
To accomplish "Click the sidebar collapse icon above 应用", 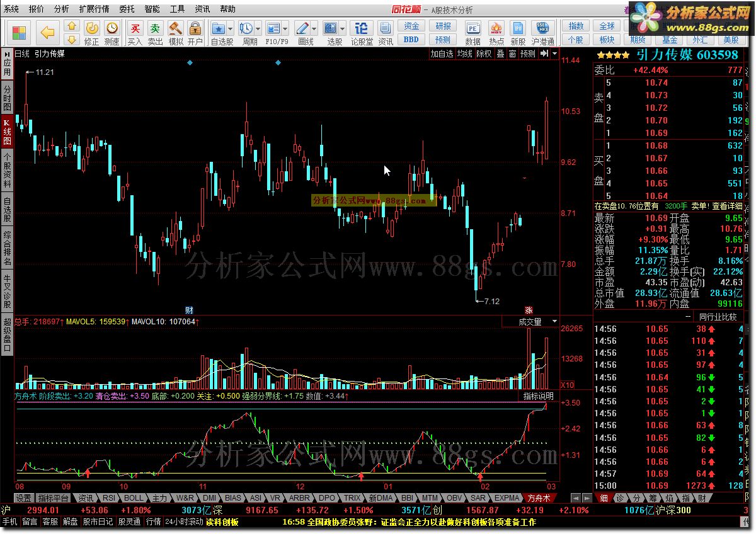I will click(x=7, y=55).
